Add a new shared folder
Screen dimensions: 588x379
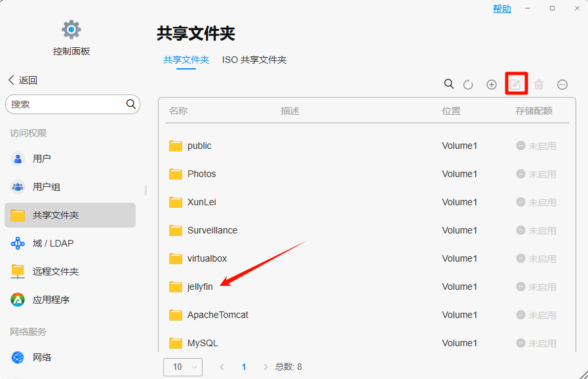click(492, 85)
